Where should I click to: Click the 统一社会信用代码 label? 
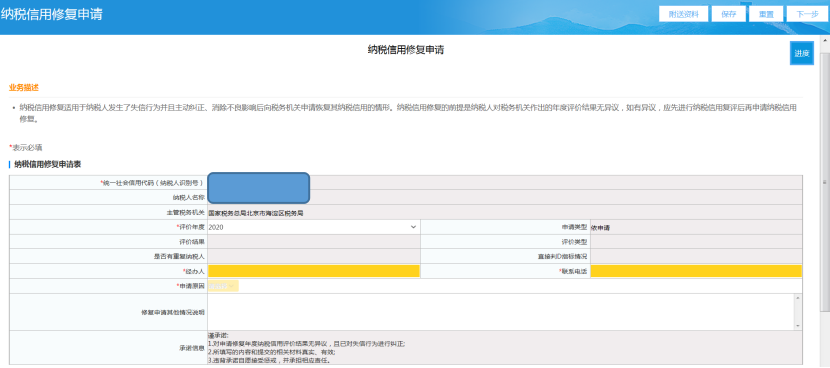click(152, 183)
